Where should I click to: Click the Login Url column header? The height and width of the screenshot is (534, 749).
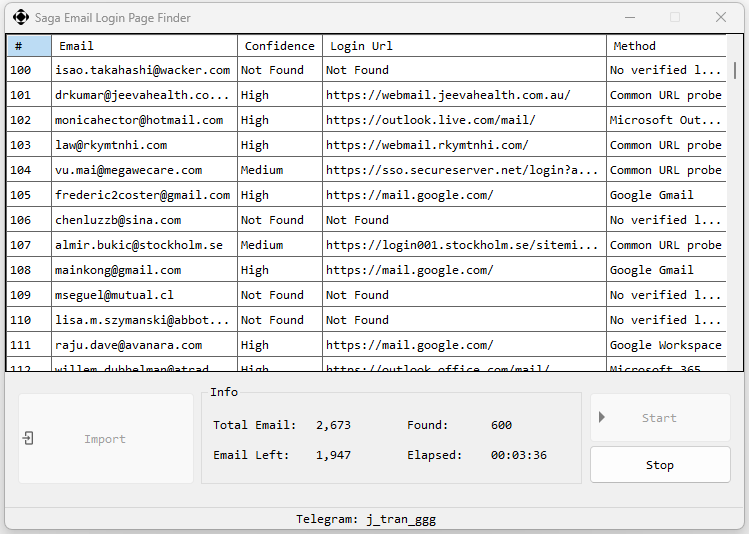pyautogui.click(x=464, y=46)
